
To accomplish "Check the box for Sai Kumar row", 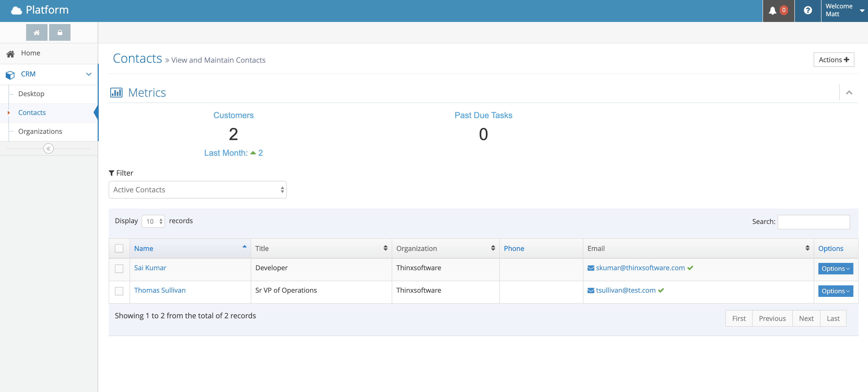I will coord(119,269).
